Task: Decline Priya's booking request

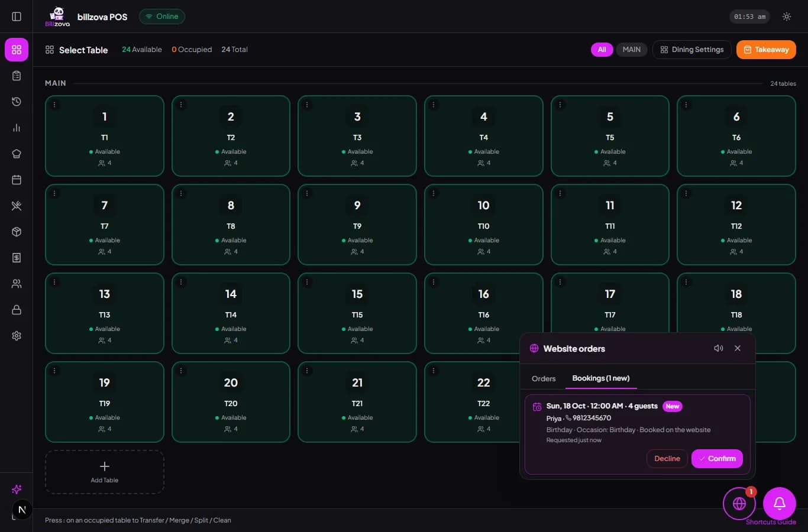Action: point(667,459)
